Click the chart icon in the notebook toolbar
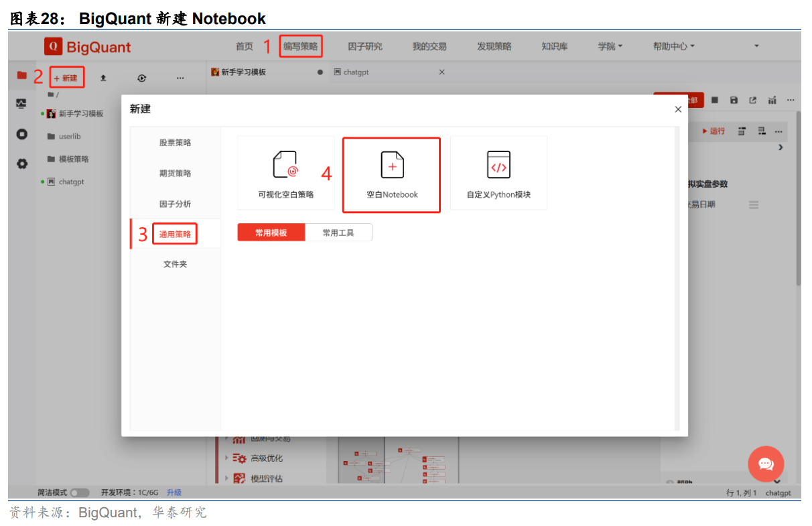 point(772,100)
